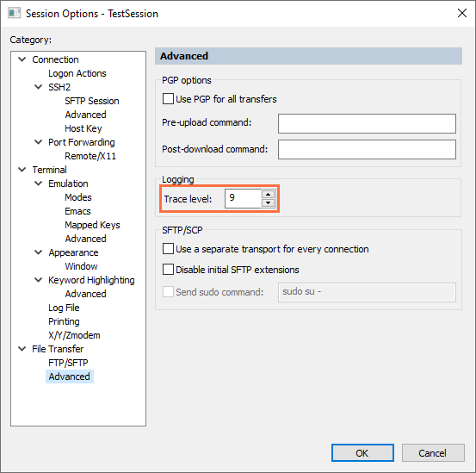Enable Use PGP for all transfers
The image size is (476, 473).
tap(168, 99)
